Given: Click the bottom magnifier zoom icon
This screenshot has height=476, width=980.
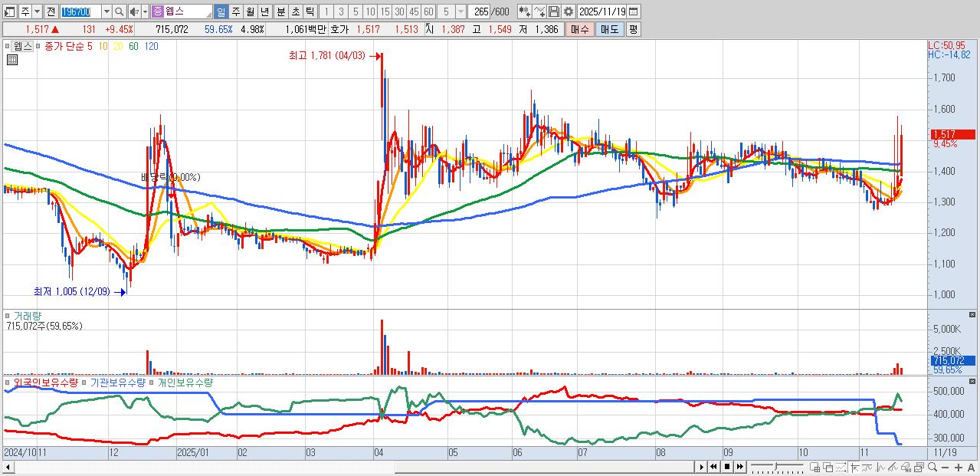Looking at the screenshot, I should (x=932, y=467).
